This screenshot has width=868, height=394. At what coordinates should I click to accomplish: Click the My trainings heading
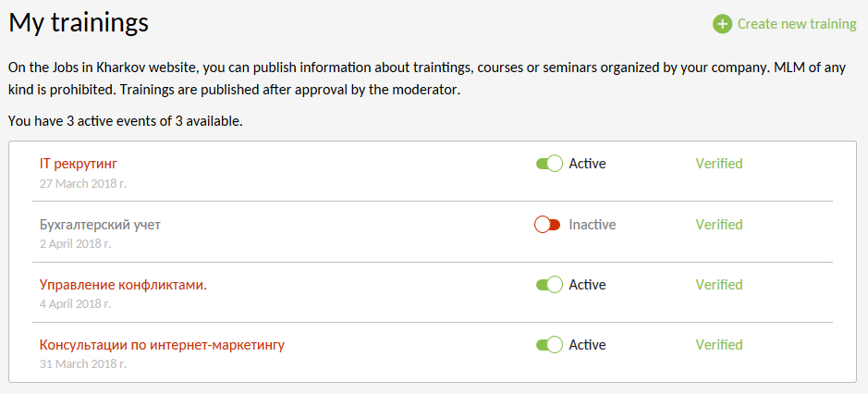[78, 23]
